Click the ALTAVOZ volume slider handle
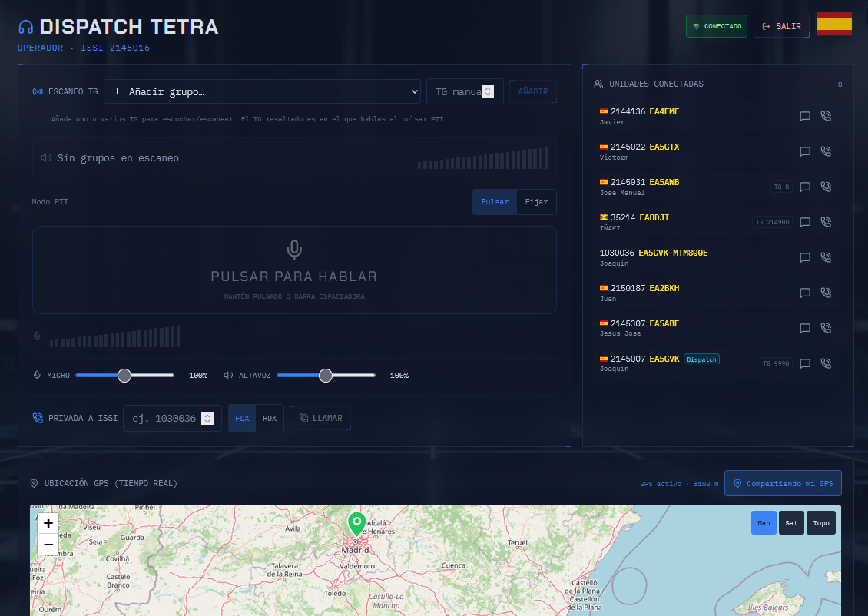The image size is (868, 616). click(326, 376)
